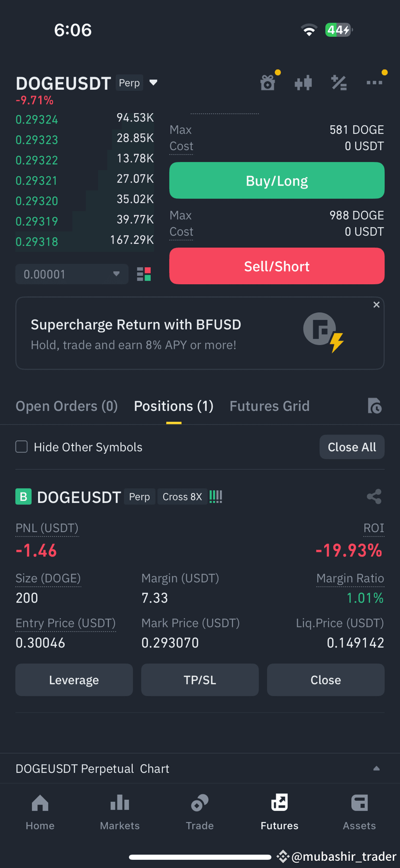400x868 pixels.
Task: Open the 0.00001 price precision dropdown
Action: (72, 274)
